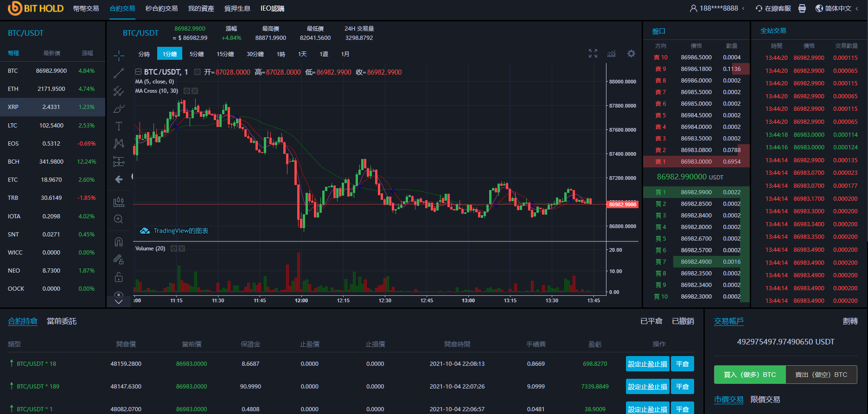The height and width of the screenshot is (414, 868).
Task: Select the text annotation tool
Action: point(119,126)
